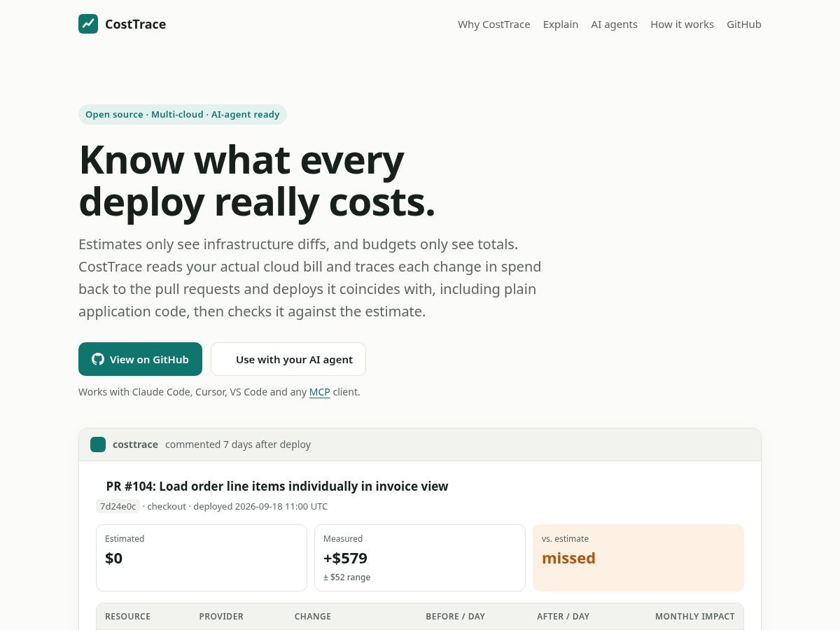This screenshot has width=840, height=630.
Task: Click the BEFORE / DAY column header
Action: [456, 617]
